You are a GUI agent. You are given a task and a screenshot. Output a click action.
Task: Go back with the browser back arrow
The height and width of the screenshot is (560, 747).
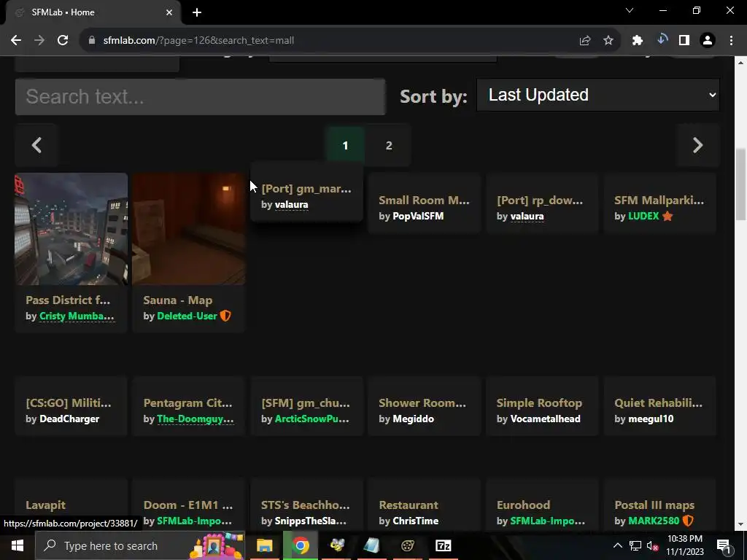coord(16,41)
